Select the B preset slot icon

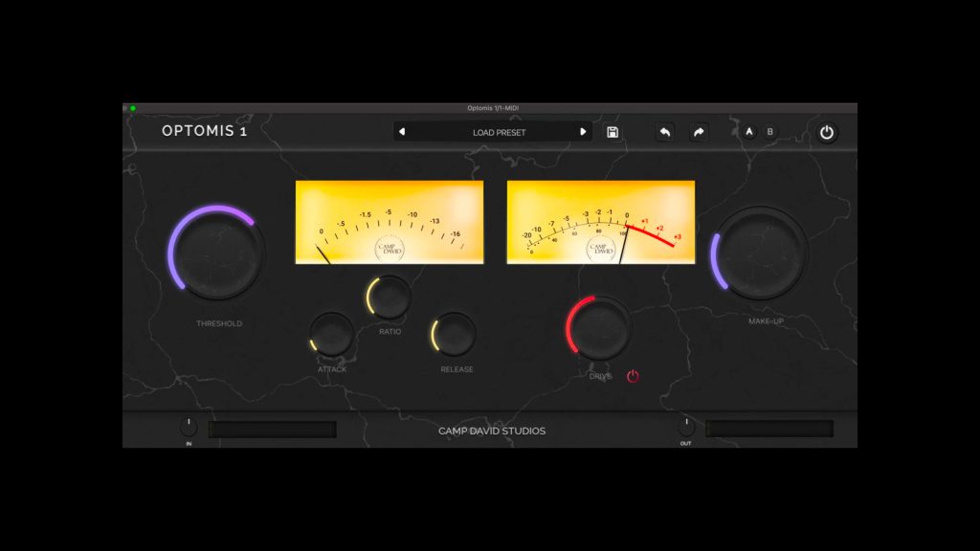click(x=769, y=132)
